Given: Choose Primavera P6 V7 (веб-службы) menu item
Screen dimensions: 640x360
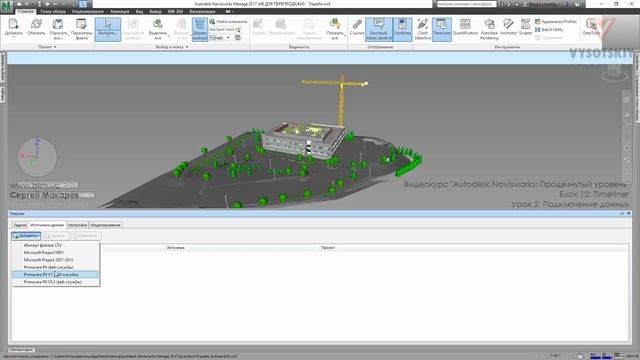Looking at the screenshot, I should pyautogui.click(x=56, y=275).
